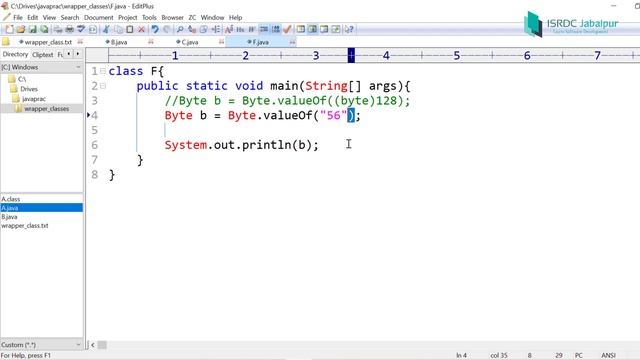The image size is (640, 360).
Task: Click the Open file folder icon
Action: tap(21, 29)
